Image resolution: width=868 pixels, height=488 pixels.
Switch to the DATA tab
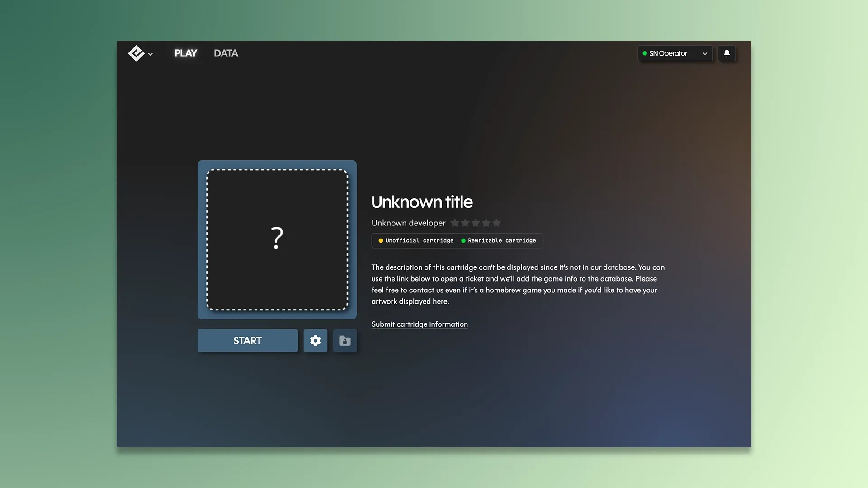(x=226, y=53)
